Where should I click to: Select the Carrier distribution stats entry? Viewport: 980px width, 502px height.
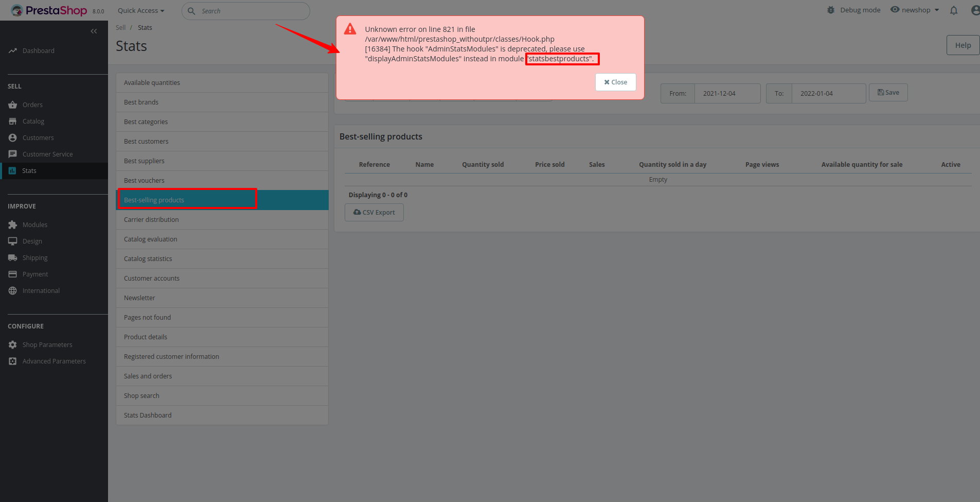click(x=151, y=219)
